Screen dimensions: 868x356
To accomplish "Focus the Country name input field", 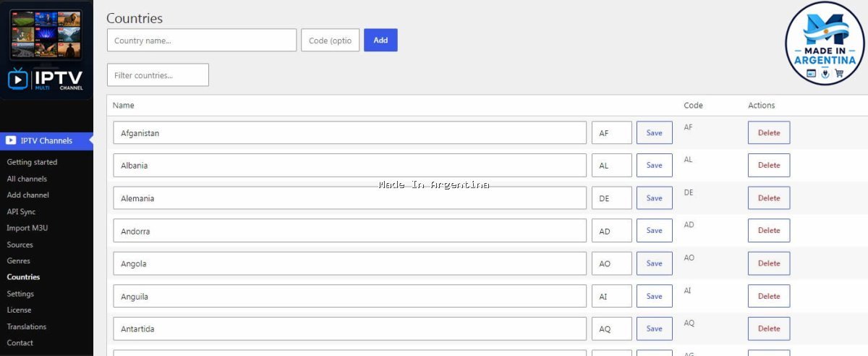I will click(202, 41).
